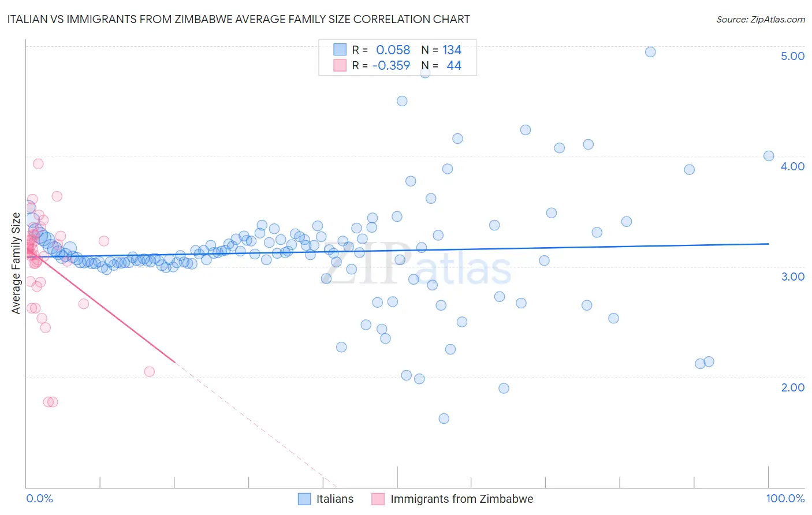Click the 0.0% x-axis label
Image resolution: width=812 pixels, height=515 pixels.
pos(39,498)
